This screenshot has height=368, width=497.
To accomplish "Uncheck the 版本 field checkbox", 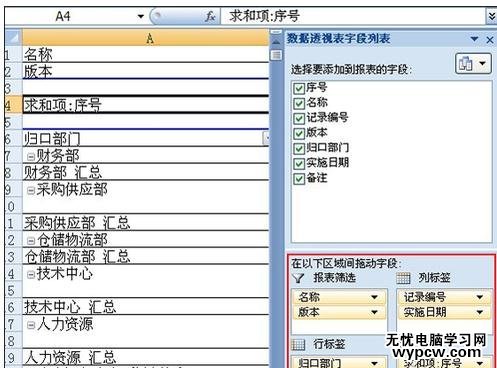I will point(299,133).
